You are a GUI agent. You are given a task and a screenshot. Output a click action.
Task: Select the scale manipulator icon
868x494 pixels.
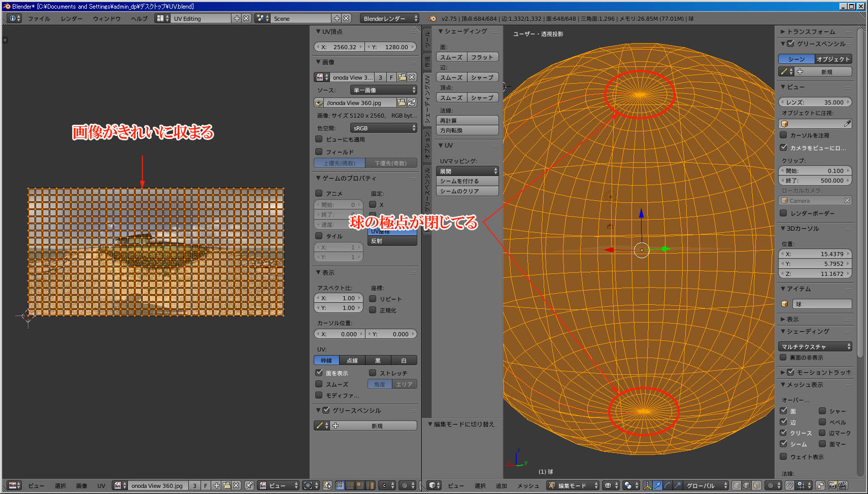677,485
